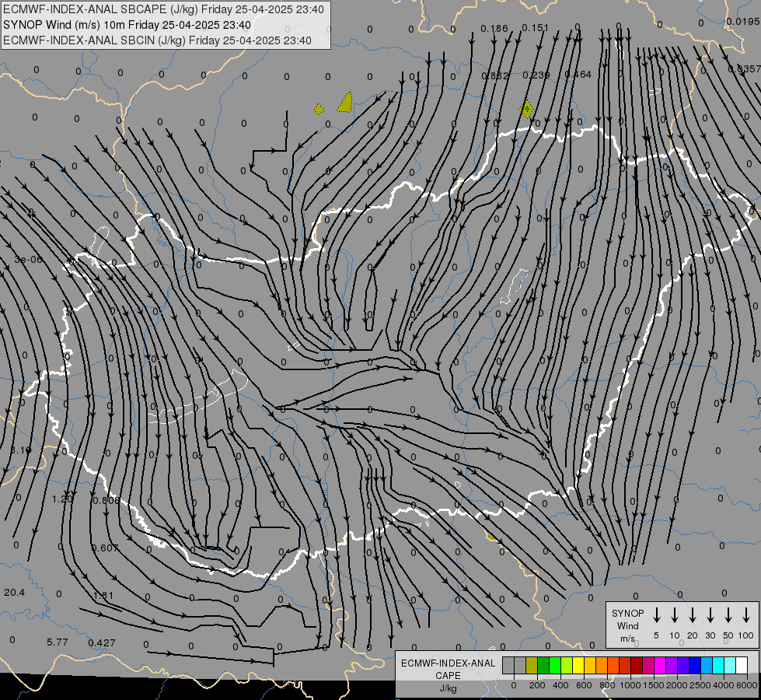This screenshot has width=761, height=700.
Task: Click the map value 3e-06
Action: [28, 260]
